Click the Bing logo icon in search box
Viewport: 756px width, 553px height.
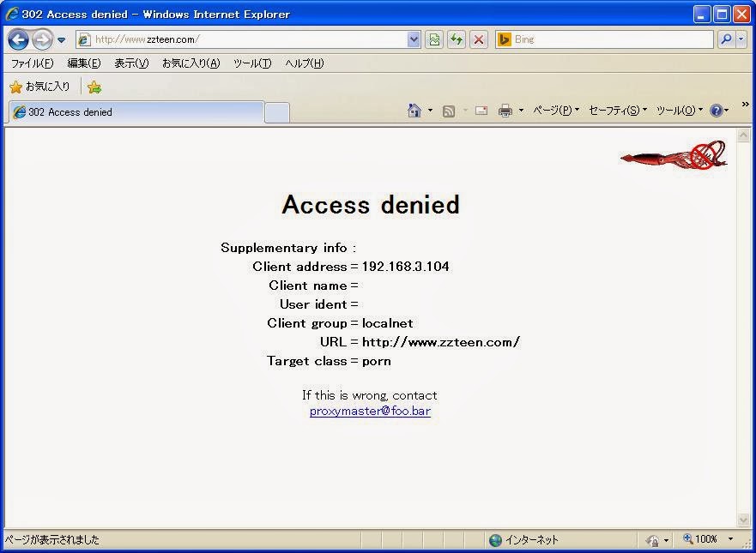coord(504,39)
